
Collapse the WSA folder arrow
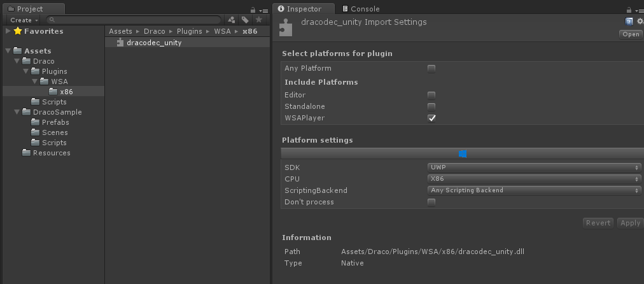tap(35, 82)
